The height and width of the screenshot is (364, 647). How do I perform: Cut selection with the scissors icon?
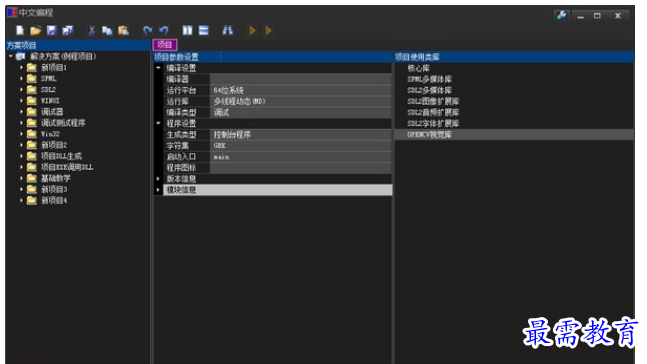coord(92,30)
